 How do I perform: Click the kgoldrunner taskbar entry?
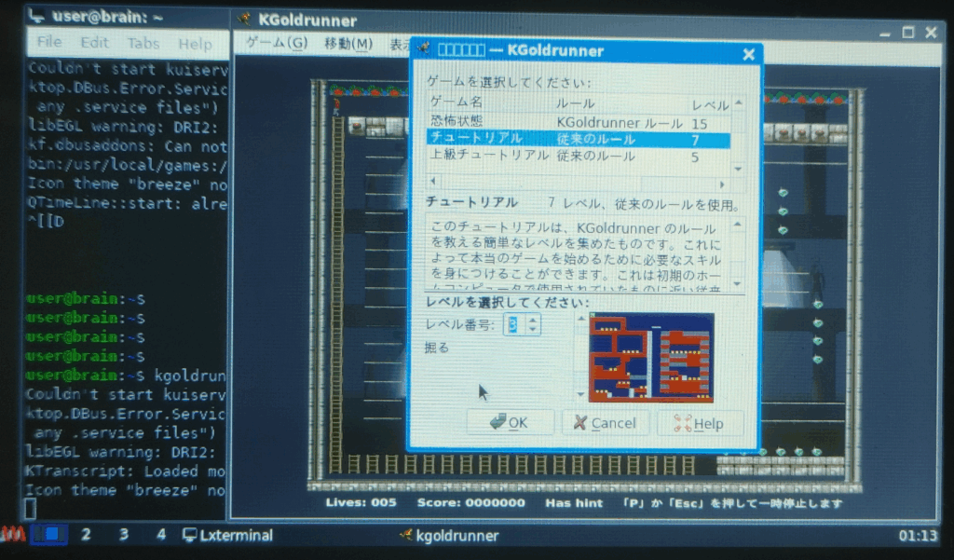(449, 535)
